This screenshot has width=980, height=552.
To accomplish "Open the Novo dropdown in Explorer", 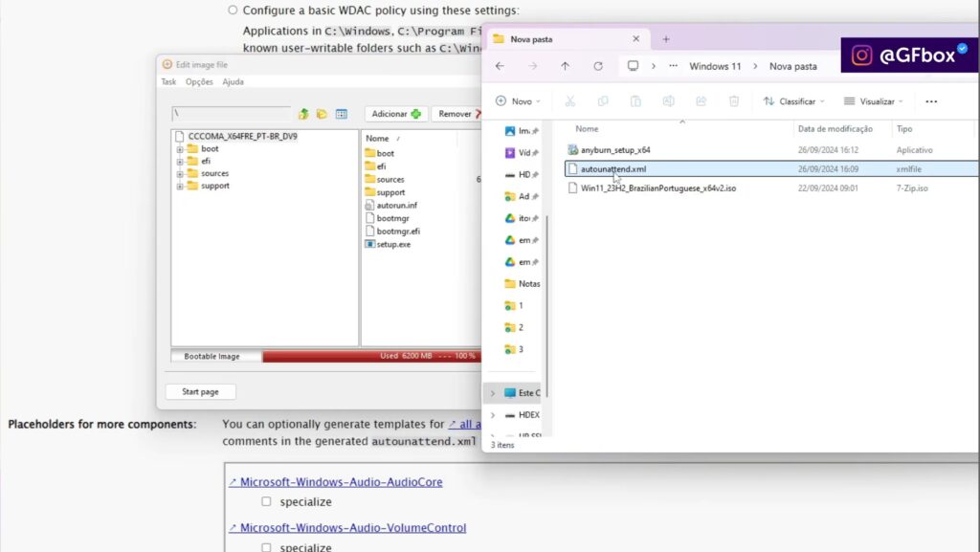I will click(x=518, y=101).
